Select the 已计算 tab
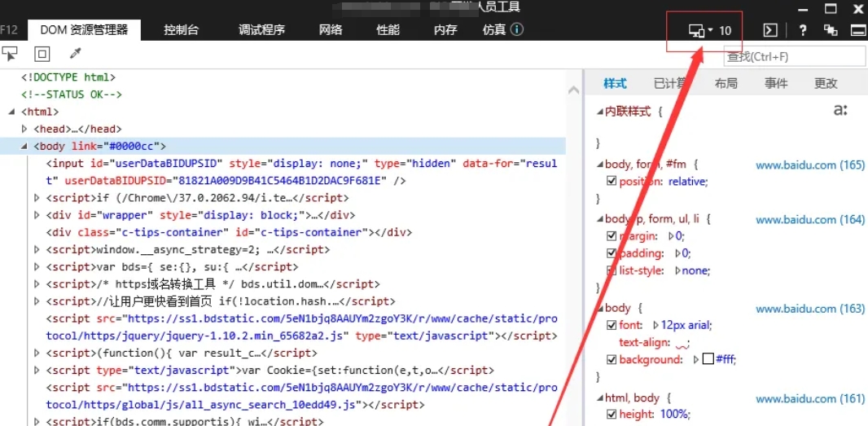868x426 pixels. tap(670, 84)
